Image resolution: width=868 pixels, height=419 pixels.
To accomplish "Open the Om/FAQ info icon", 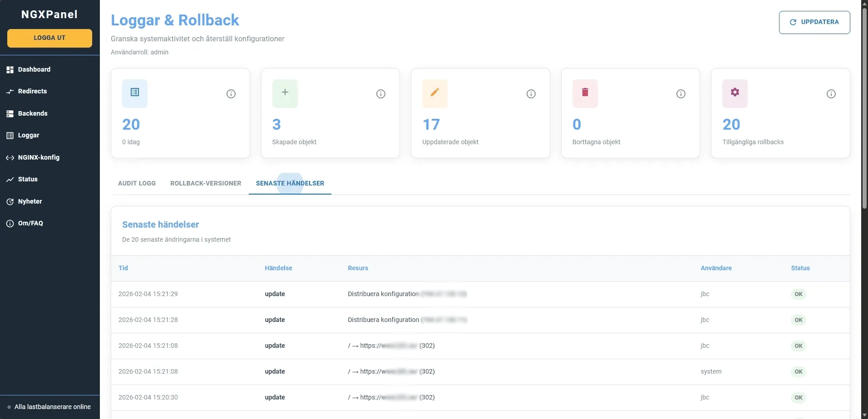I will pos(10,224).
